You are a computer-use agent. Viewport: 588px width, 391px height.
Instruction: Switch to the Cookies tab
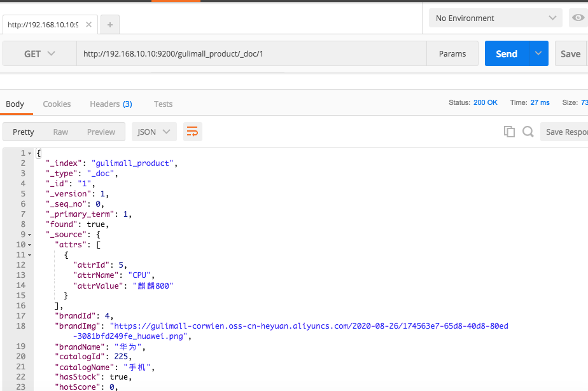pyautogui.click(x=57, y=104)
